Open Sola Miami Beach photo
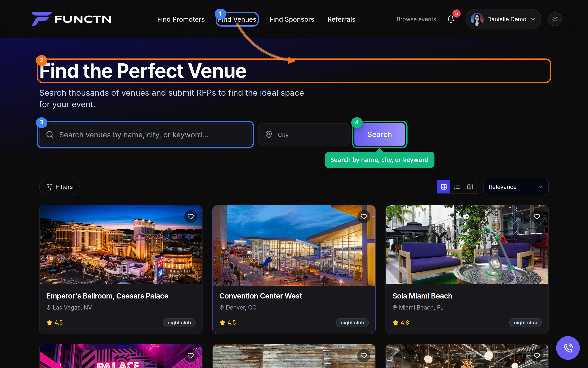 coord(467,244)
